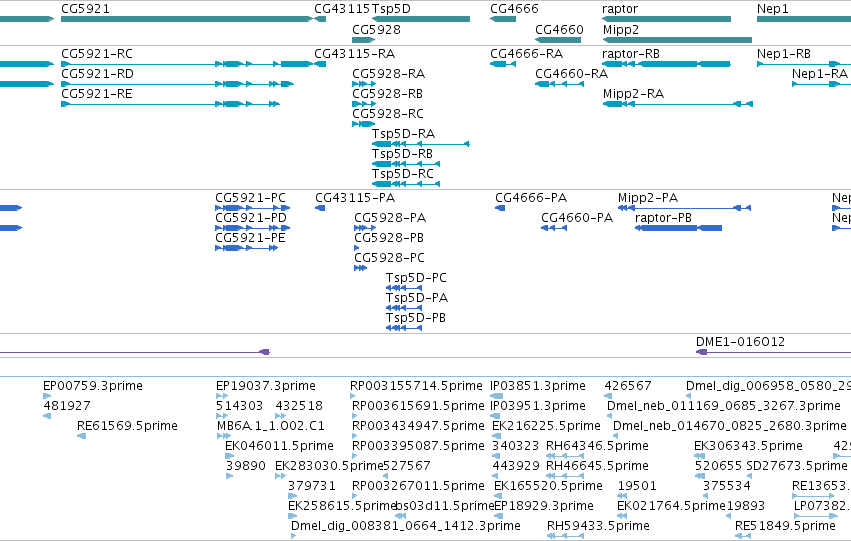Select EST EK216225.5prime
This screenshot has width=851, height=541.
(x=497, y=436)
